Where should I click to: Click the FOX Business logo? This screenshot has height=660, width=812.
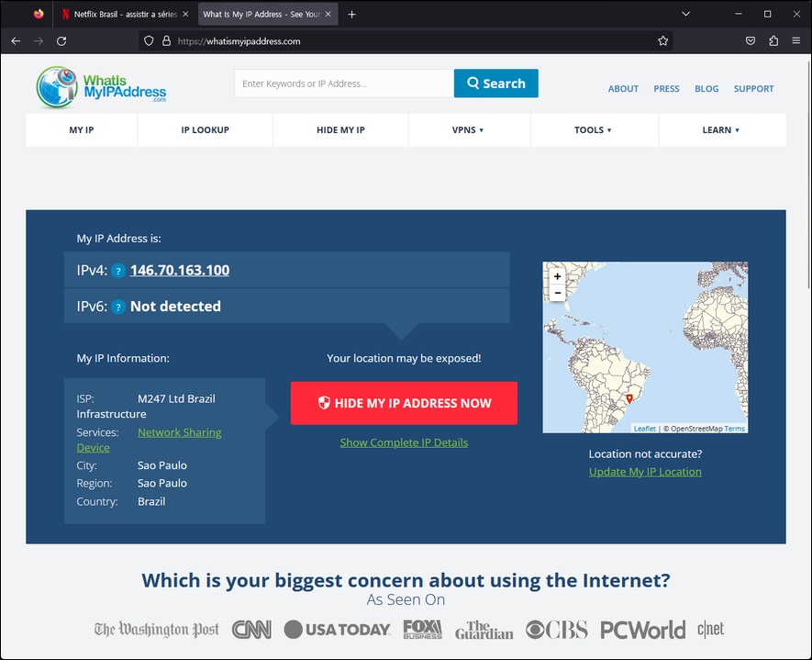(423, 630)
